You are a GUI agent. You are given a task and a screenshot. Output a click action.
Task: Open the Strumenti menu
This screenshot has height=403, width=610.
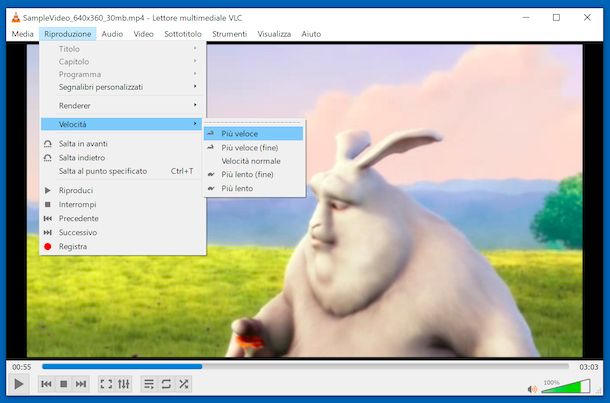pyautogui.click(x=230, y=34)
